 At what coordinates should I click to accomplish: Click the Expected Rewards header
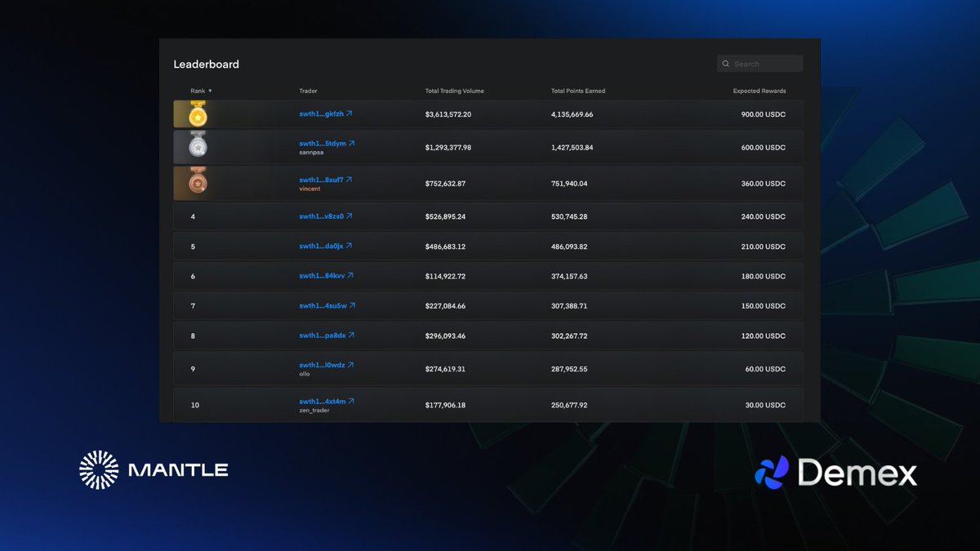tap(759, 91)
